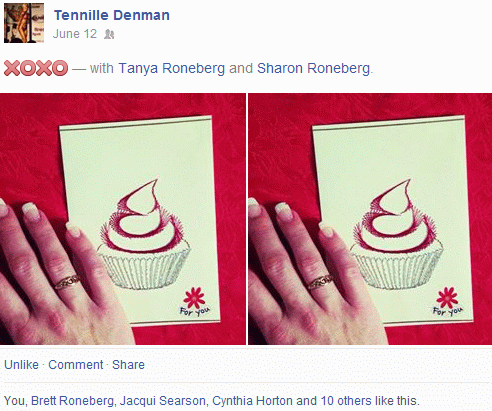Viewport: 492px width, 411px height.
Task: Open Tennille Denman's profile name link
Action: click(112, 15)
